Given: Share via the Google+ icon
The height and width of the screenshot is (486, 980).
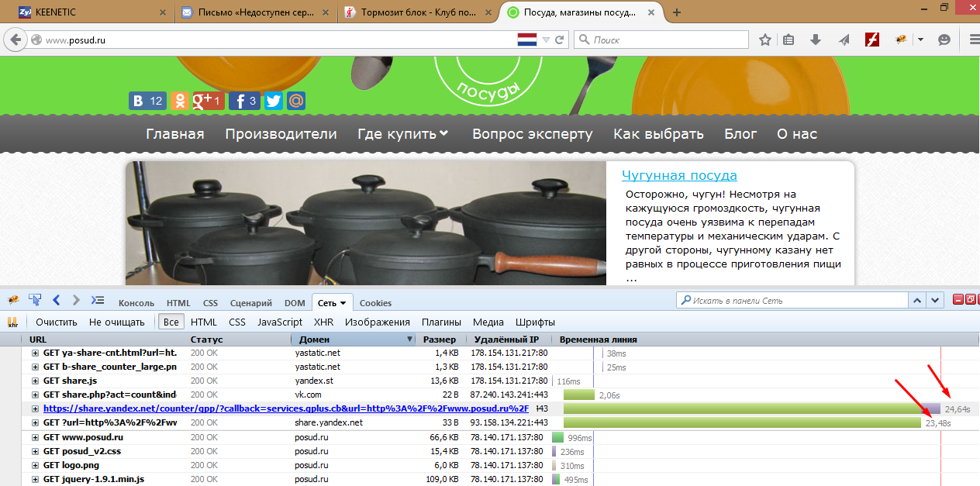Looking at the screenshot, I should point(209,101).
